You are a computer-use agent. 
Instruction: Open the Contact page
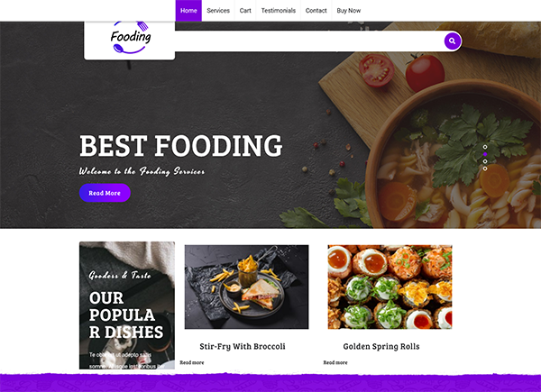pos(316,11)
